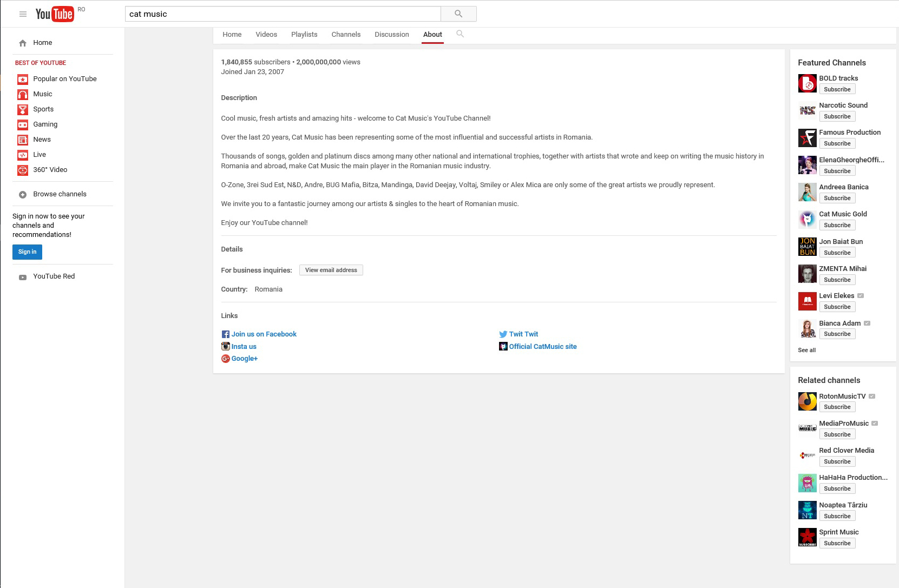This screenshot has width=899, height=588.
Task: Open the Gaming controller icon
Action: (x=23, y=125)
